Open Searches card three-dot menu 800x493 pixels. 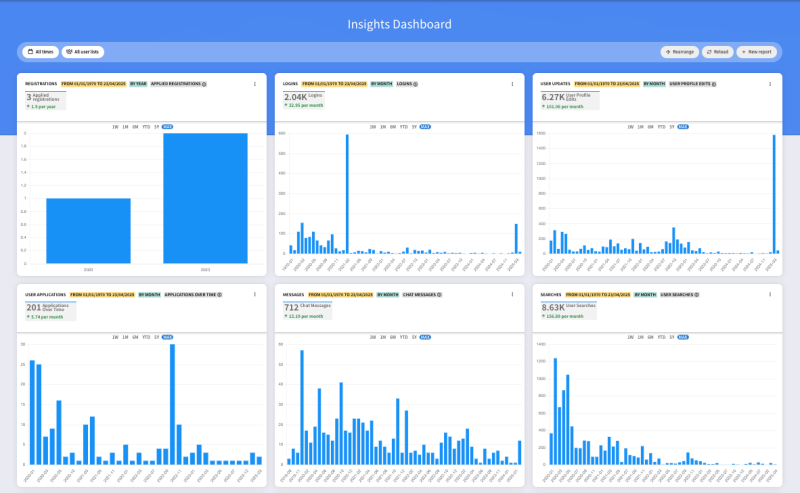tap(770, 294)
